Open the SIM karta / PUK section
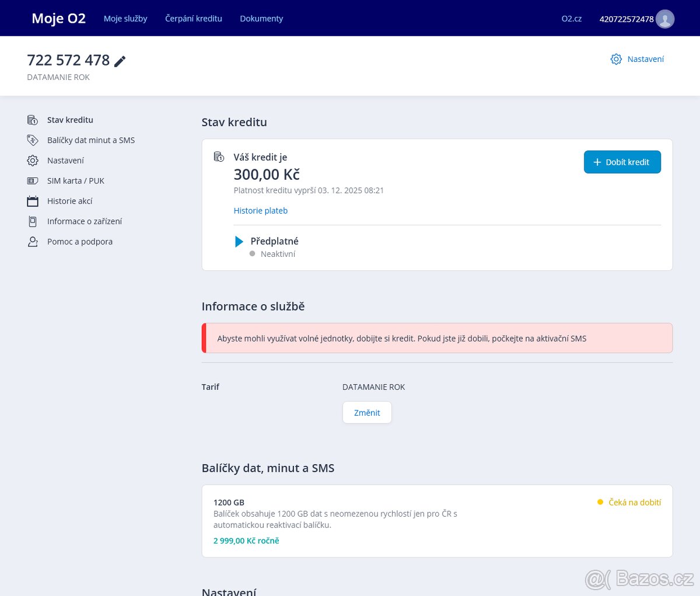Screen dimensions: 700x596 tap(76, 180)
